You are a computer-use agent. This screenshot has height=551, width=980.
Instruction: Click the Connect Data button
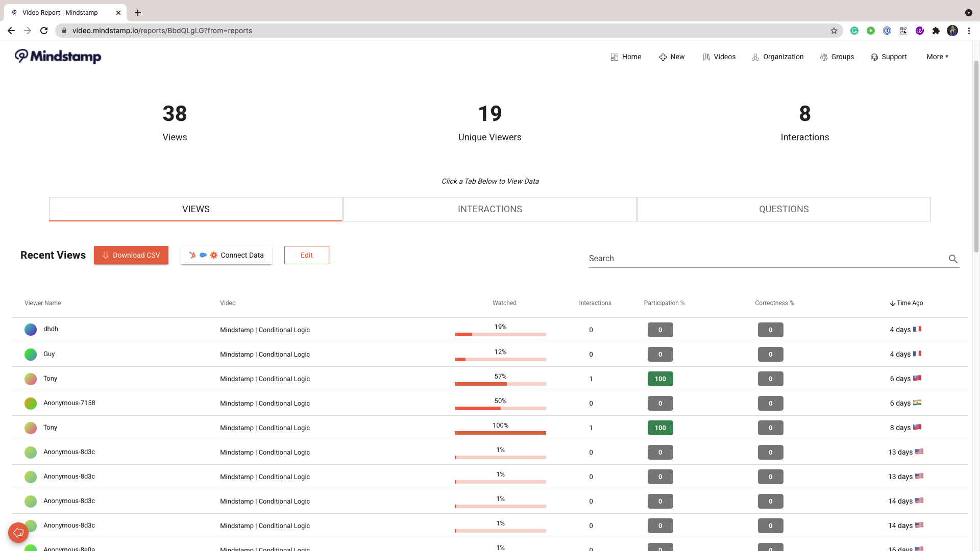226,255
